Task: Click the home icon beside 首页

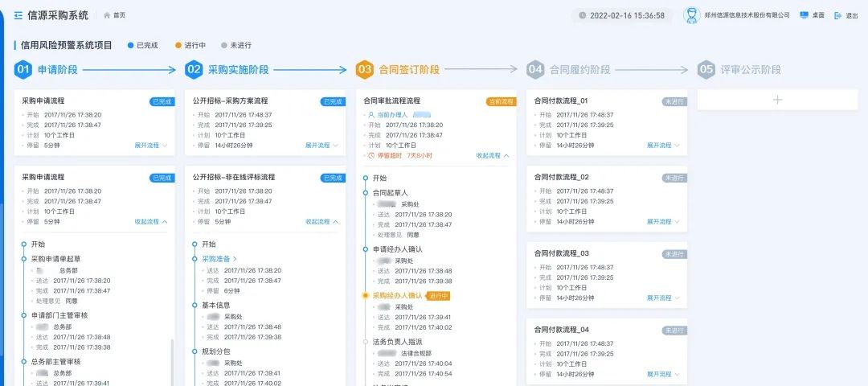Action: pyautogui.click(x=107, y=15)
